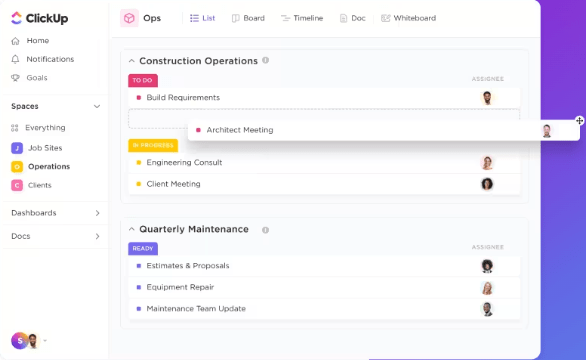Click the Maintenance Team Update assignee avatar

(x=487, y=309)
